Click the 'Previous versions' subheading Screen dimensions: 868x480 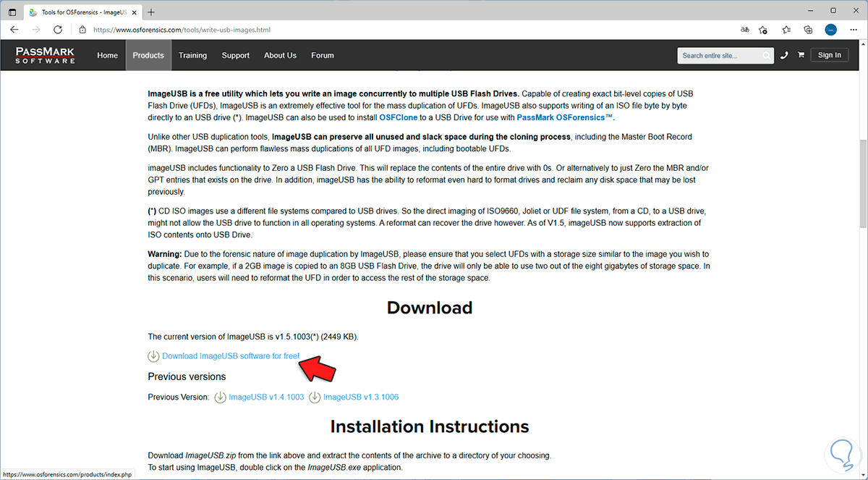tap(187, 376)
